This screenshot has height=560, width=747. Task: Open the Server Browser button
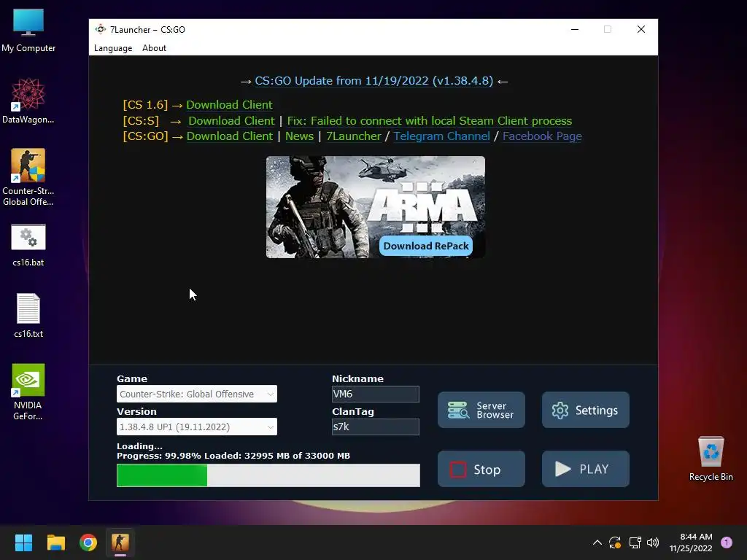click(481, 410)
